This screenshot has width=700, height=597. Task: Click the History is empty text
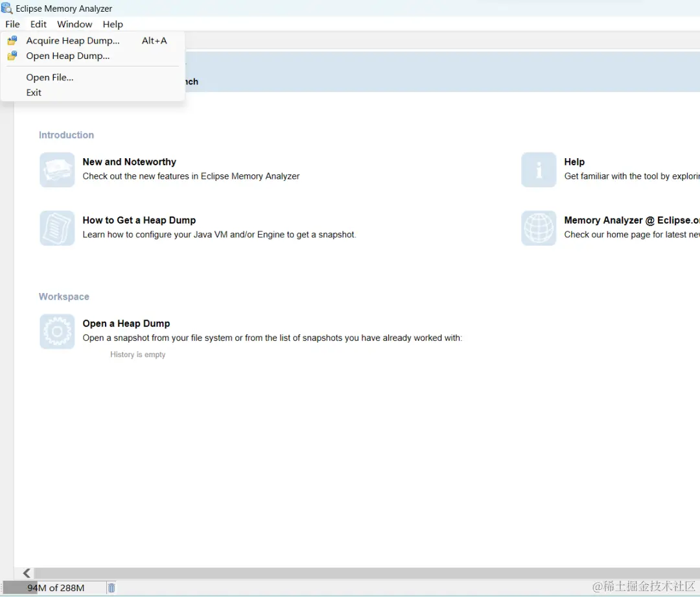coord(137,354)
